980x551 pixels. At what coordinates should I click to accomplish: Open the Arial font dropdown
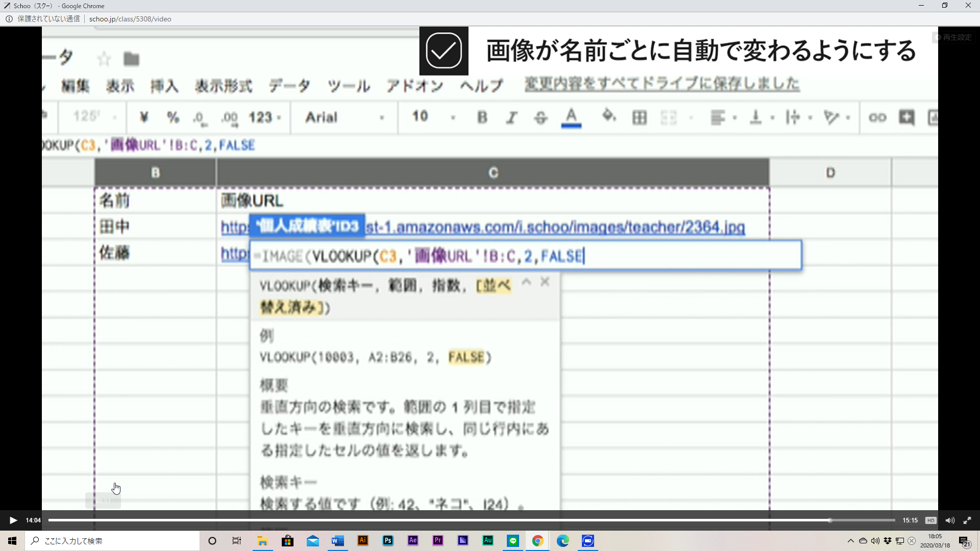coord(345,117)
